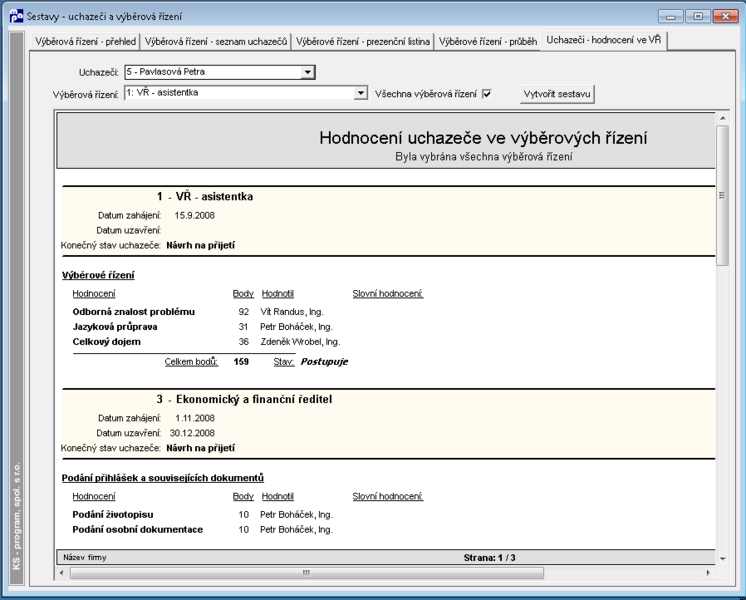
Task: Click the report title Hodnocení uchazeče ve výběrových řízení
Action: pos(483,138)
